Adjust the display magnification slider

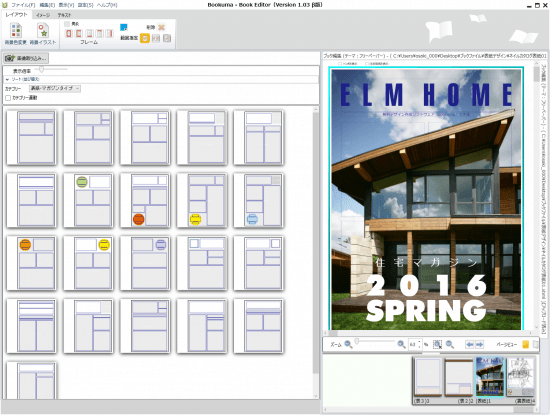click(41, 69)
